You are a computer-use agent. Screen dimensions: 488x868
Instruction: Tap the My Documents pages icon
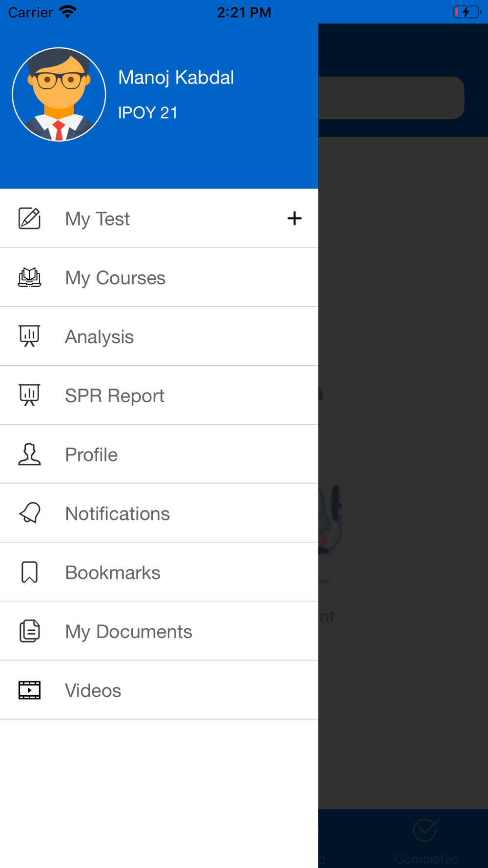coord(29,631)
